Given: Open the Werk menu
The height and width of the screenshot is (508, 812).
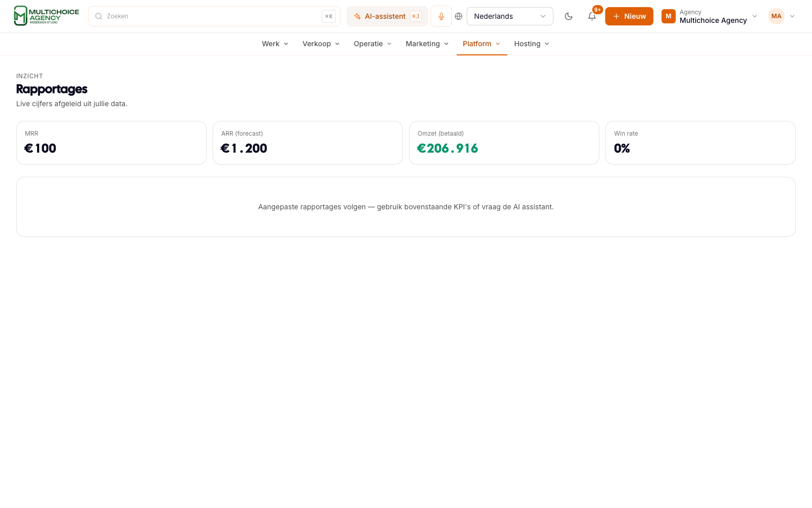Looking at the screenshot, I should click(275, 44).
